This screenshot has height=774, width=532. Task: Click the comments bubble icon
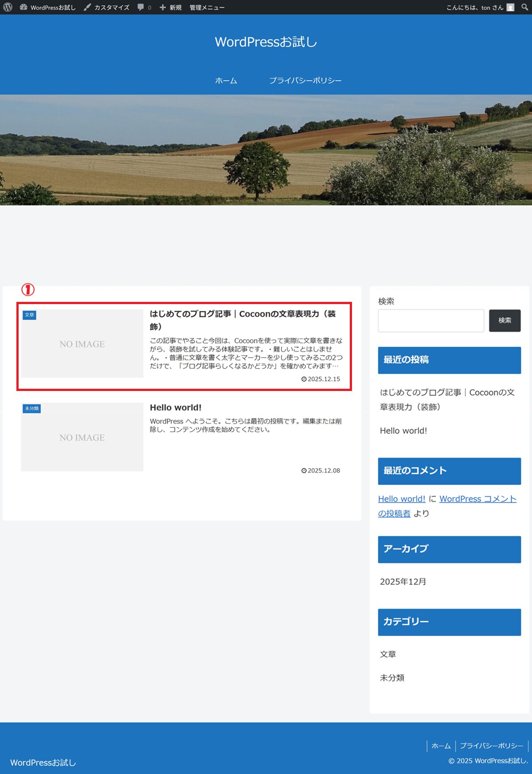tap(141, 8)
